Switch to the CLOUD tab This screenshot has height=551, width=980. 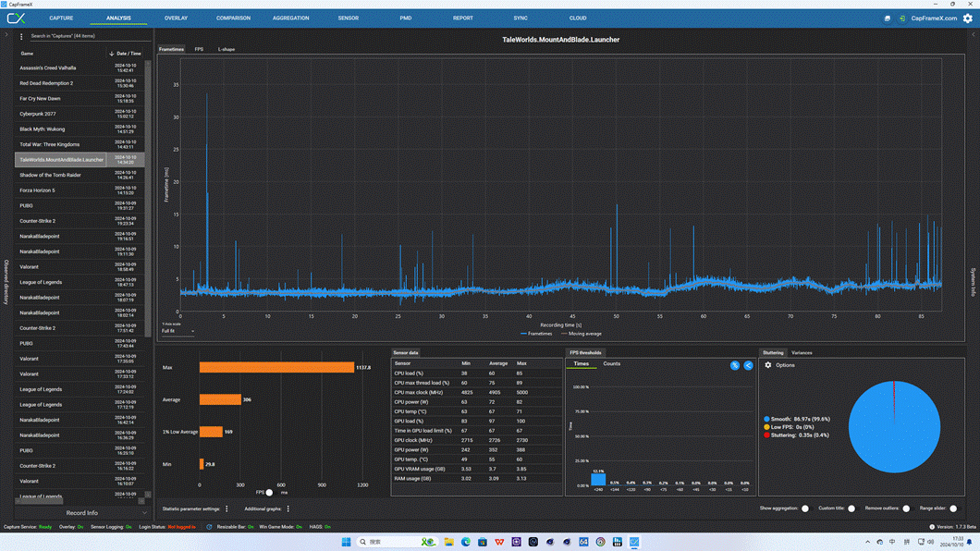578,18
